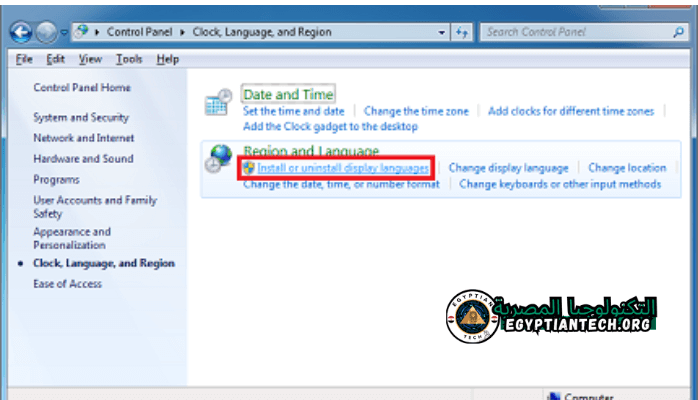The width and height of the screenshot is (698, 400).
Task: Click Change location
Action: pos(627,168)
